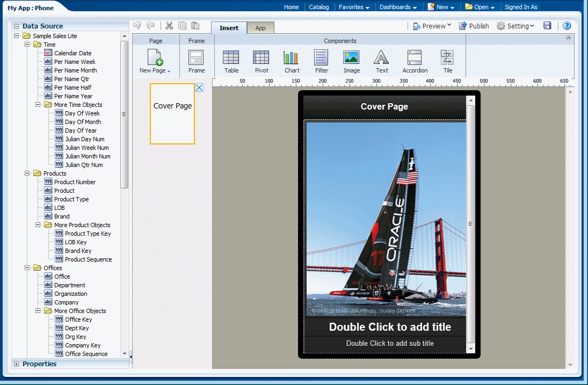Switch to the Insert tab

(229, 28)
